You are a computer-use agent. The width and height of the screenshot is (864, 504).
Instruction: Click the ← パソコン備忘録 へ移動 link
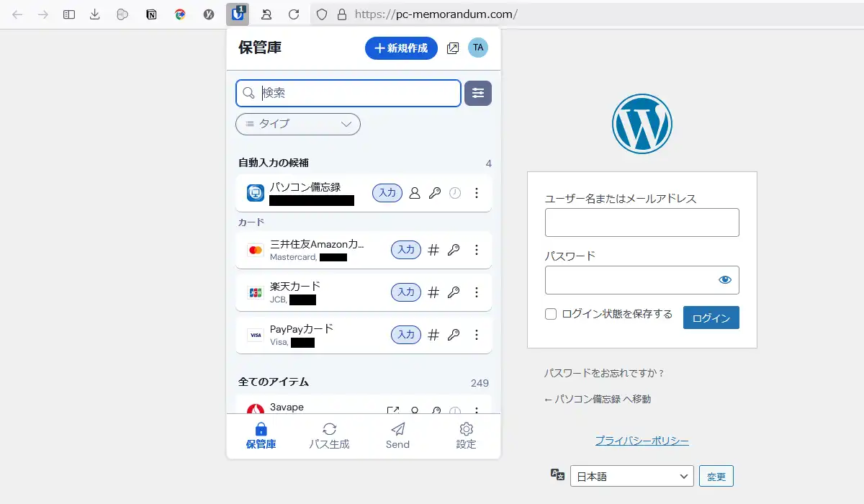pyautogui.click(x=598, y=399)
